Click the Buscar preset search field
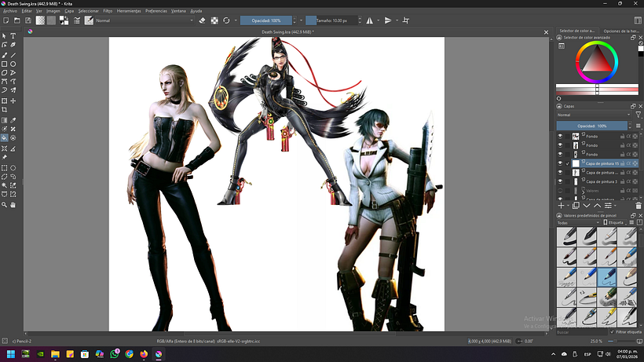Image resolution: width=644 pixels, height=362 pixels. pyautogui.click(x=582, y=331)
